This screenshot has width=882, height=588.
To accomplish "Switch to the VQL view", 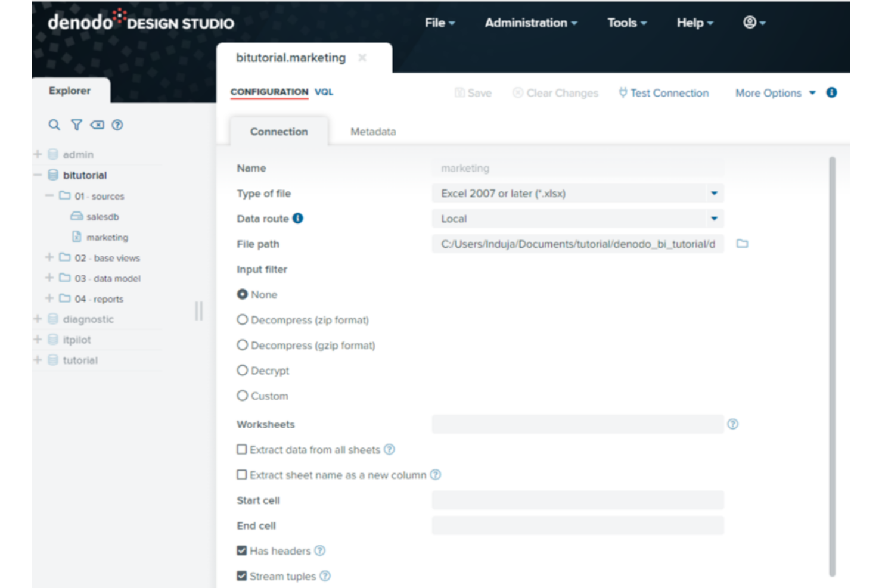I will point(324,92).
